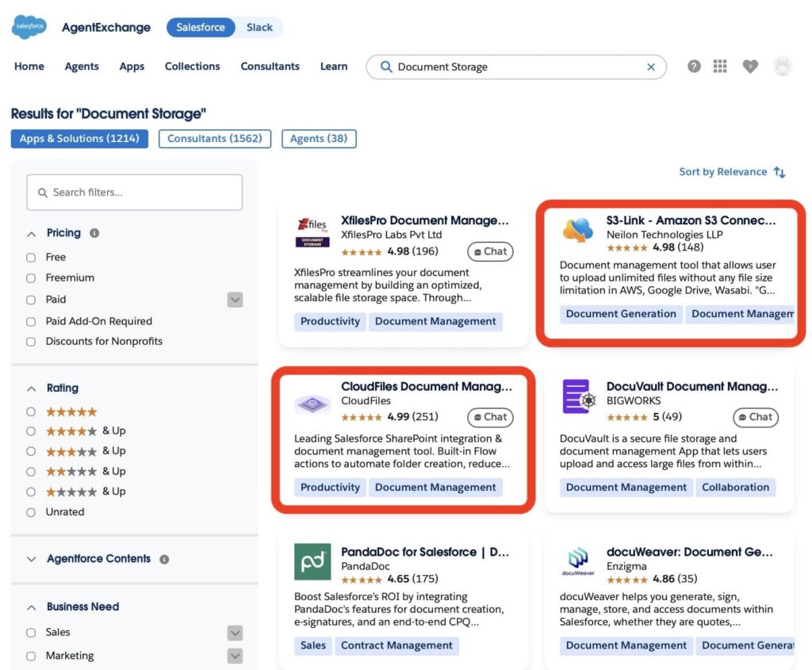Open the Consultants nav item
This screenshot has width=812, height=670.
coord(270,67)
